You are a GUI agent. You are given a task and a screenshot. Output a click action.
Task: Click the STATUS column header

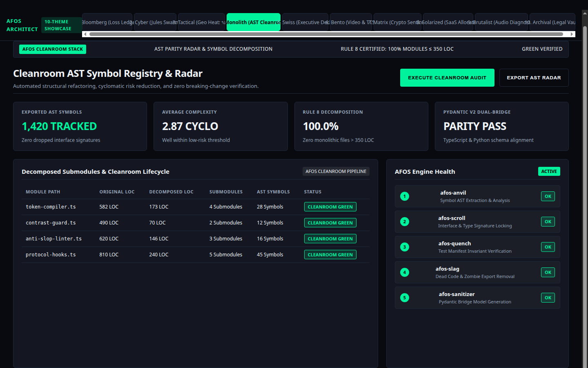313,192
